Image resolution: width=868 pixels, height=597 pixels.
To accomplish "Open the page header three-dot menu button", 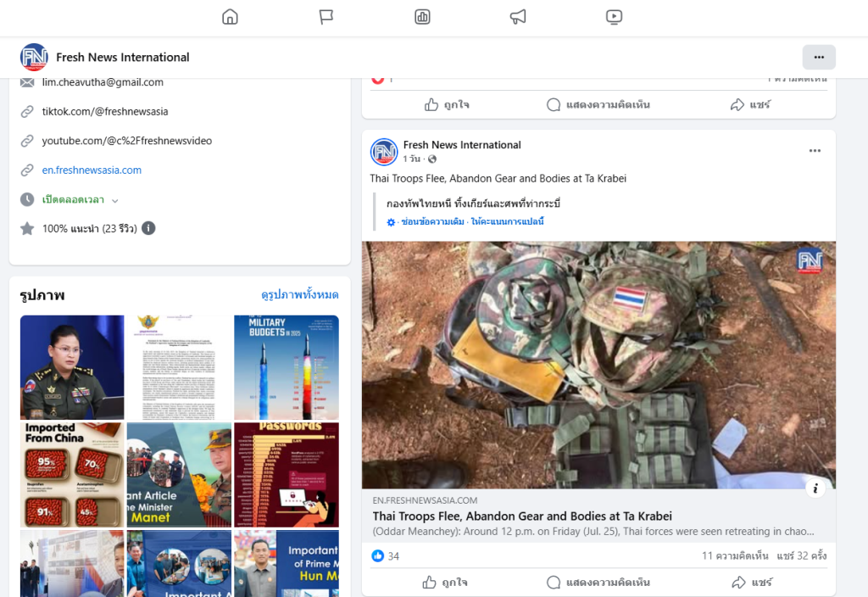I will pyautogui.click(x=819, y=57).
